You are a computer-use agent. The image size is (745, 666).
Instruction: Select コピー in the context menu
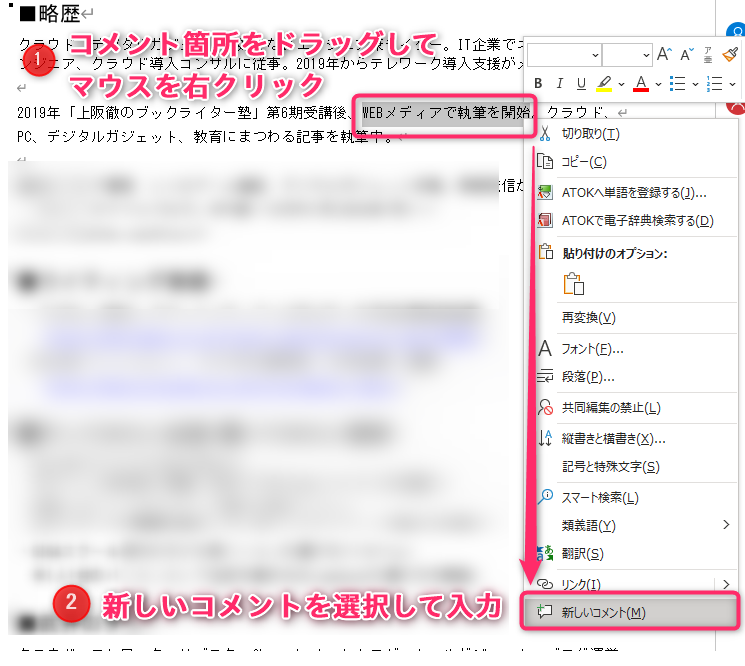pyautogui.click(x=583, y=161)
